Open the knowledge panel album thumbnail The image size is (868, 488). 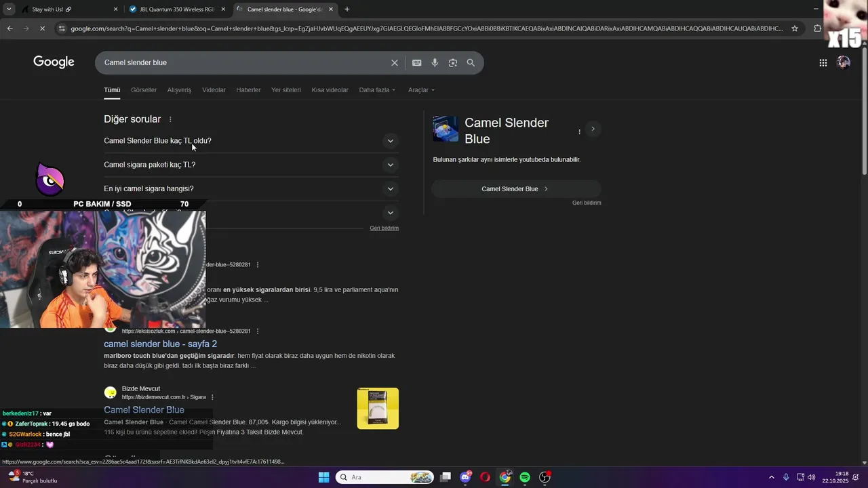click(x=446, y=129)
